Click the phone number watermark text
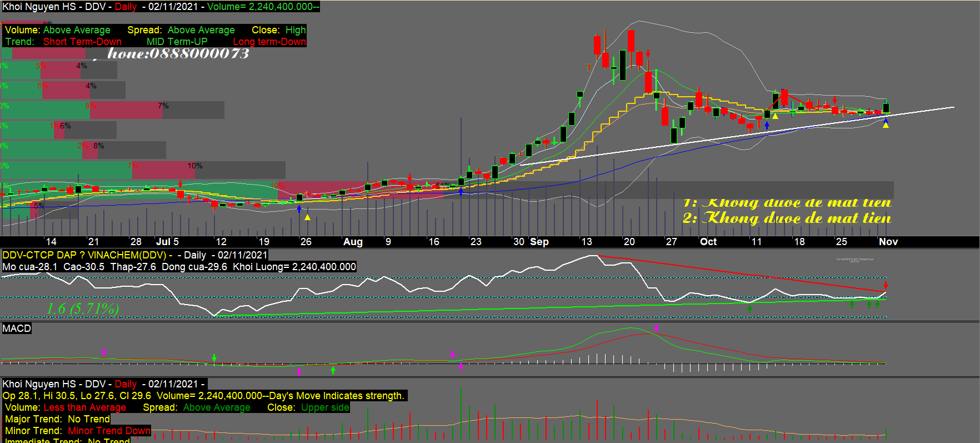The width and height of the screenshot is (980, 443). coord(178,53)
